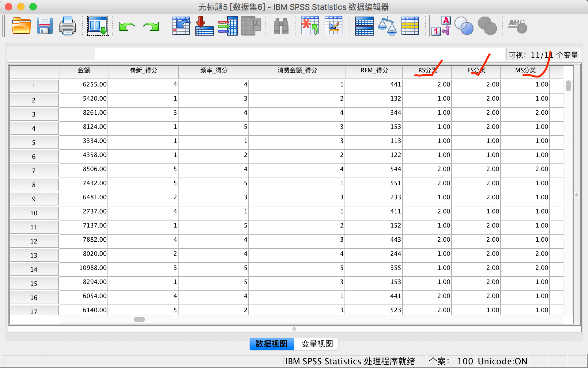Image resolution: width=588 pixels, height=368 pixels.
Task: Click RS分类 column cell row 1
Action: pos(428,84)
